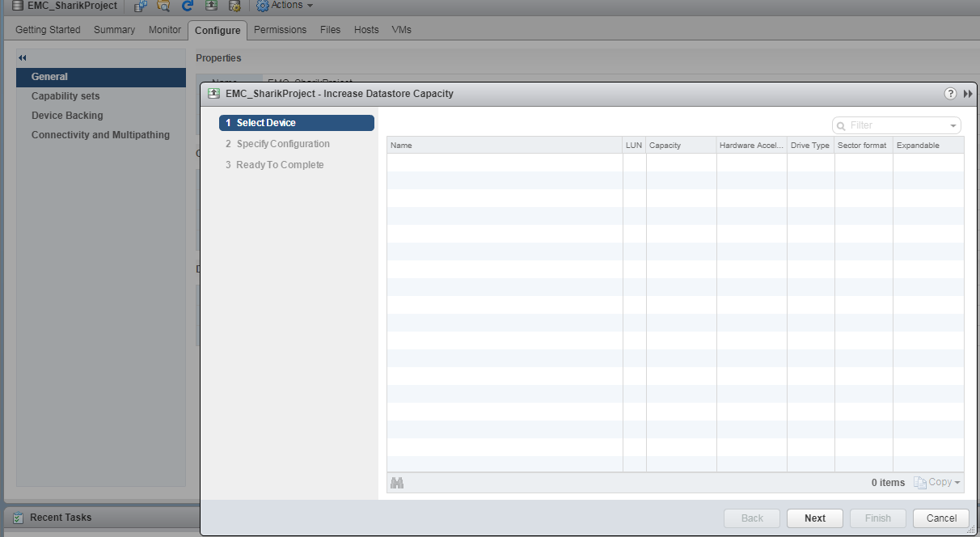Select the Specify Configuration step
Image resolution: width=980 pixels, height=537 pixels.
[x=279, y=143]
